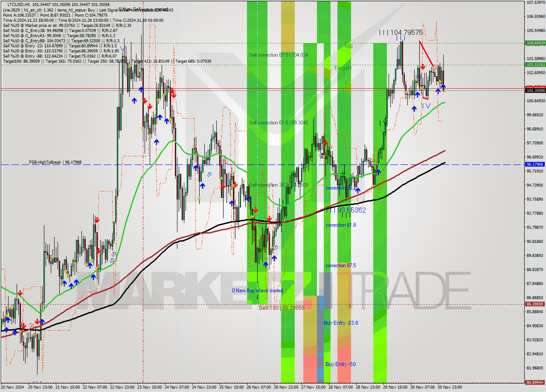The width and height of the screenshot is (546, 392).
Task: Click 92.77880 on the price axis
Action: pyautogui.click(x=535, y=213)
